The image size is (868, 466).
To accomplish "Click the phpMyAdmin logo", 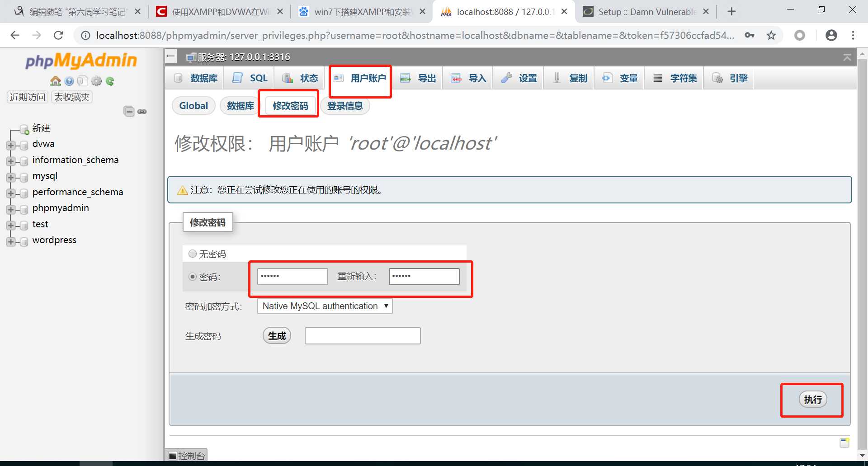I will (81, 61).
